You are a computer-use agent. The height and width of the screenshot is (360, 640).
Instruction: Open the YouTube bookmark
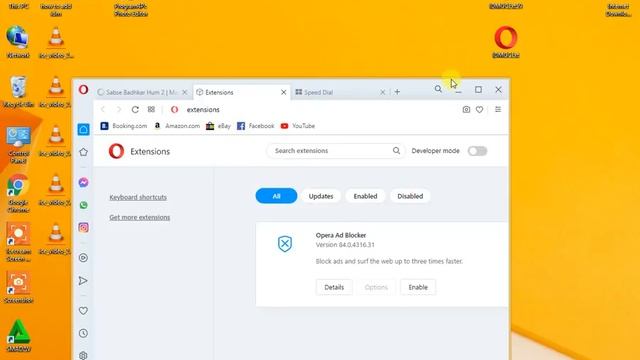pyautogui.click(x=298, y=126)
